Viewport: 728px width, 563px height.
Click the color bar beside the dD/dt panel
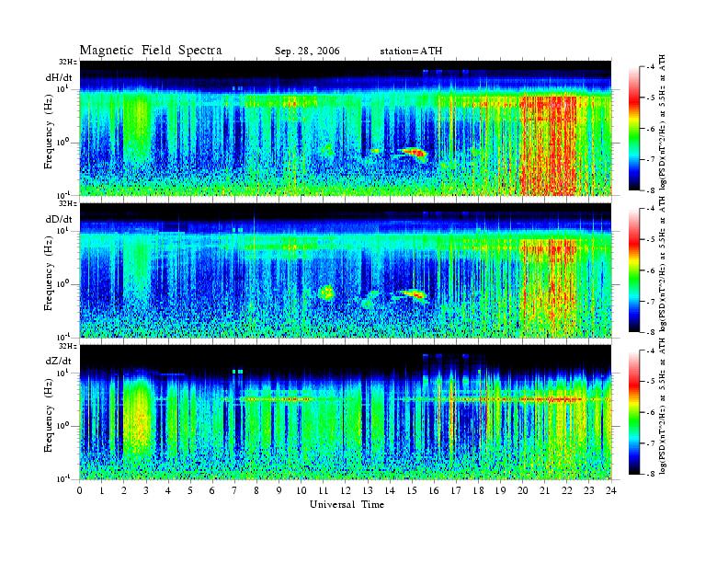(x=633, y=270)
